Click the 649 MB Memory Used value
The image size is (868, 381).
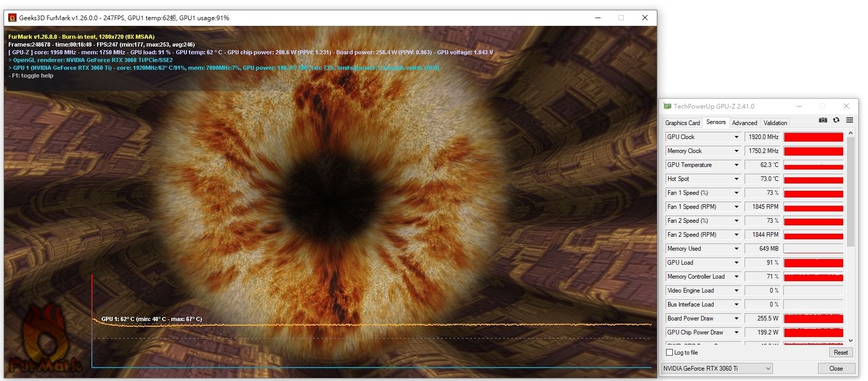point(763,249)
